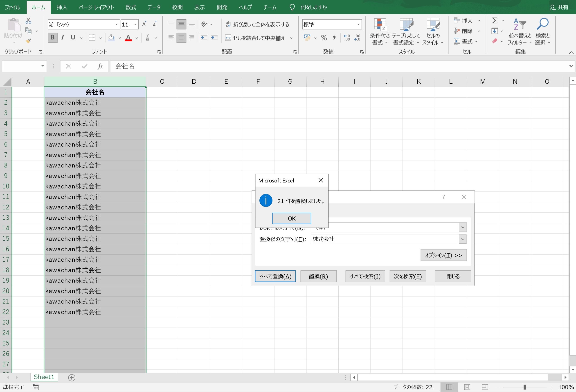Screen dimensions: 576x392
Task: Open 条件付き書式 conditional formatting
Action: [380, 32]
